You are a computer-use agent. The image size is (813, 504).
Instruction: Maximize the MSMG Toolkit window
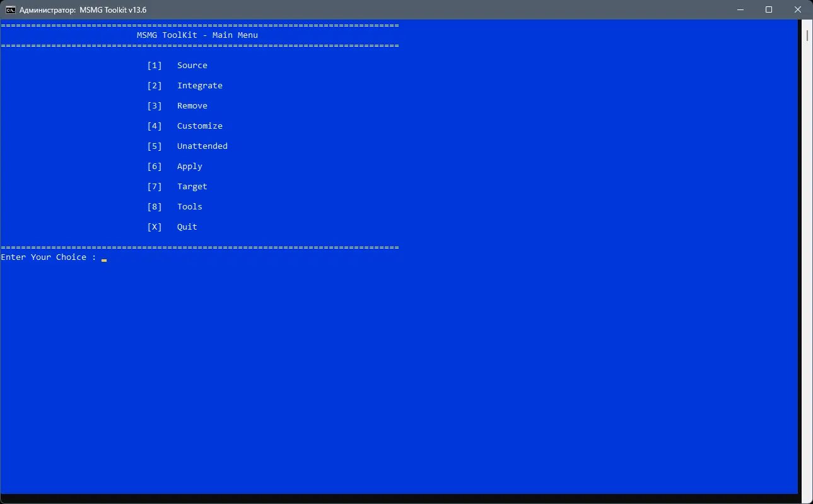769,9
